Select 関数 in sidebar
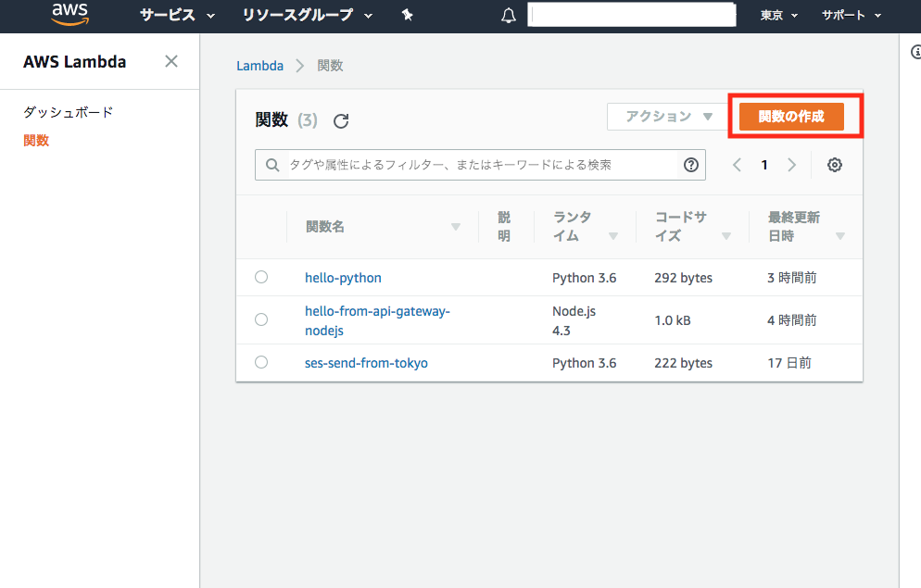Viewport: 921px width, 588px height. 36,140
